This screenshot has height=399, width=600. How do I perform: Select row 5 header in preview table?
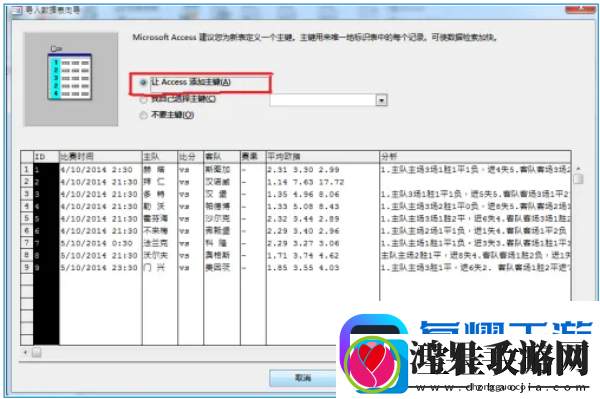(x=26, y=218)
